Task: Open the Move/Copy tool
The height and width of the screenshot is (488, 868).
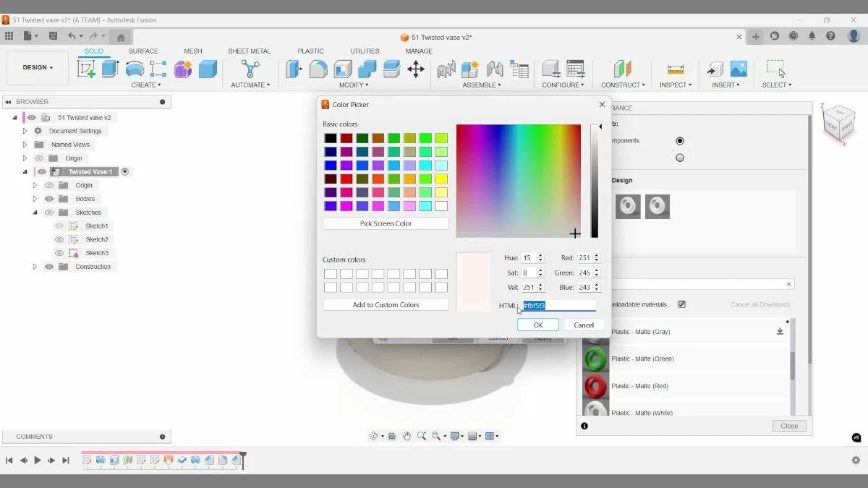Action: coord(416,69)
